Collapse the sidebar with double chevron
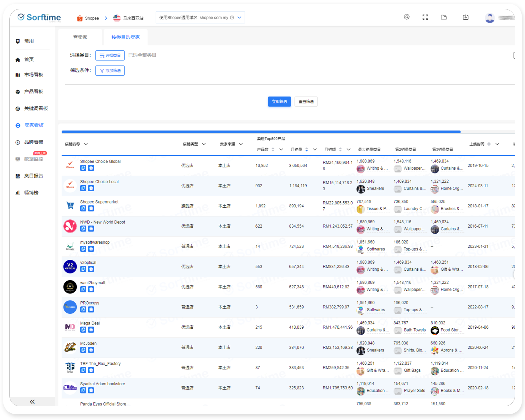 click(x=32, y=402)
